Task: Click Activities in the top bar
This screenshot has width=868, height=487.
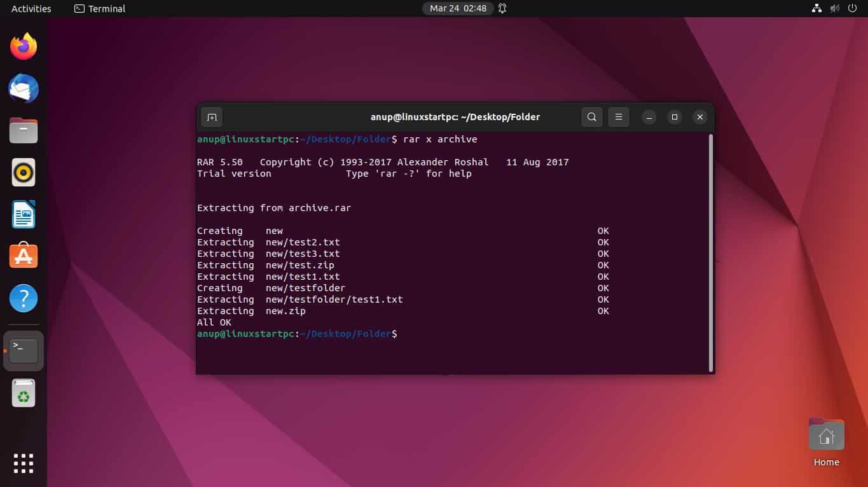Action: tap(30, 8)
